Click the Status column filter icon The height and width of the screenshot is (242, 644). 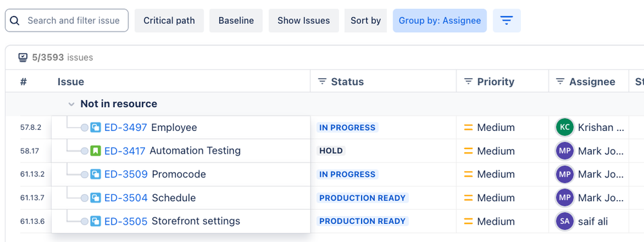coord(322,82)
